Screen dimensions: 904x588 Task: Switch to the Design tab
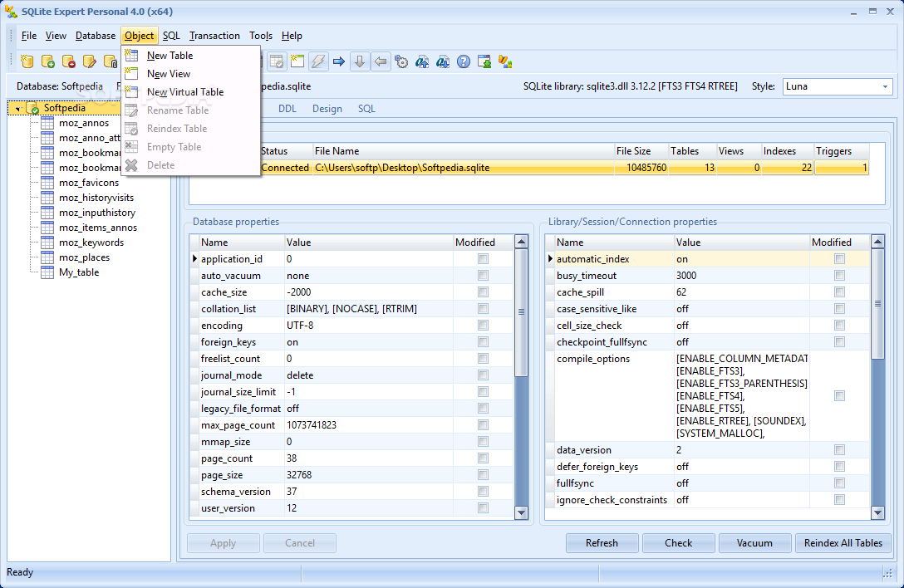tap(327, 108)
